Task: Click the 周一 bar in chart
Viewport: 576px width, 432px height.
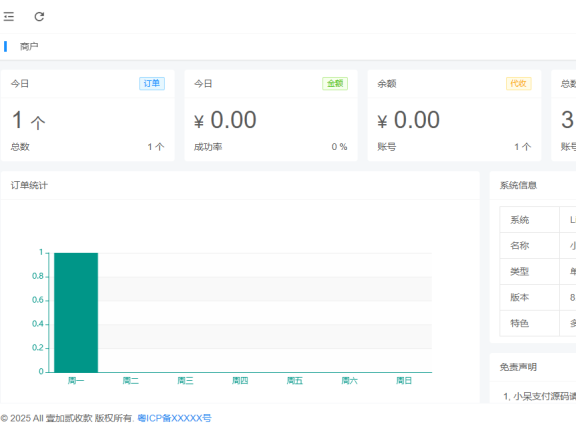Action: tap(76, 313)
